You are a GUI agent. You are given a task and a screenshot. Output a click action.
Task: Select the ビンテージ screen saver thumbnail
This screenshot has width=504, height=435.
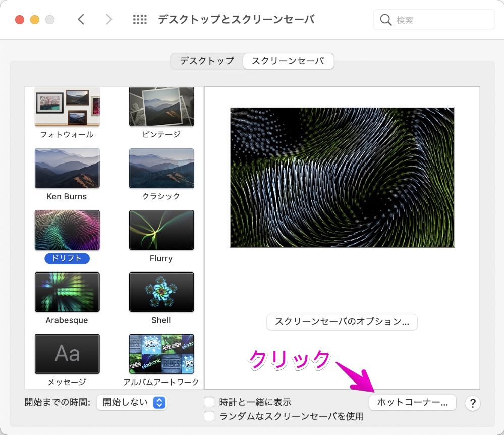click(x=161, y=106)
